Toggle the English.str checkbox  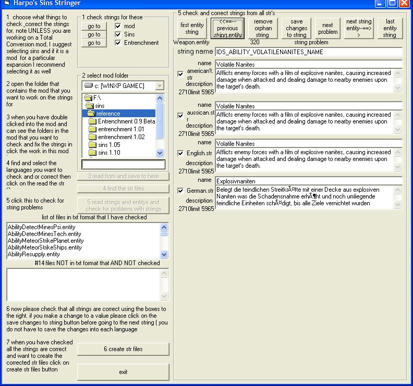point(180,153)
